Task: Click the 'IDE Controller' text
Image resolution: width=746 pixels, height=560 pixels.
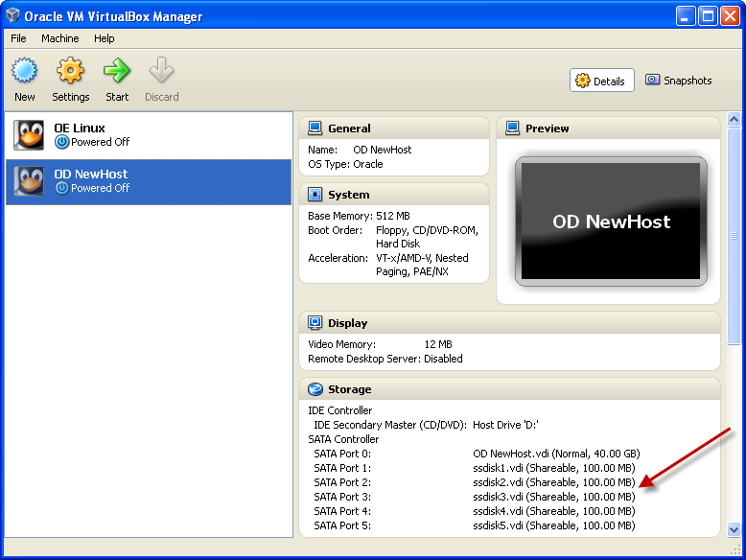Action: (339, 410)
